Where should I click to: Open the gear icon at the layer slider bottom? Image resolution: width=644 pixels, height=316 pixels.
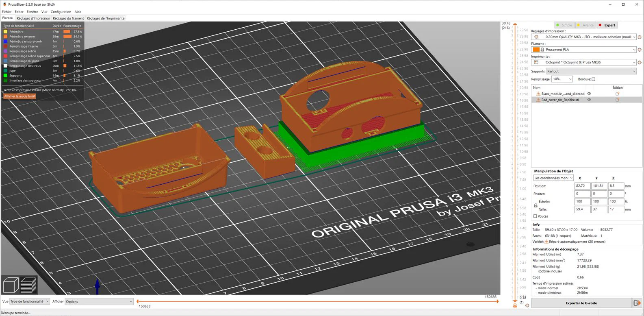tap(527, 305)
